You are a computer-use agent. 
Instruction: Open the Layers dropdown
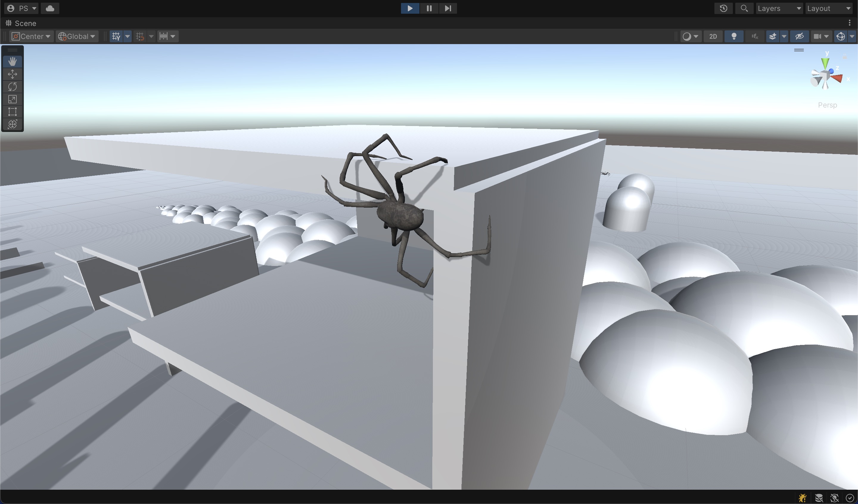click(779, 8)
